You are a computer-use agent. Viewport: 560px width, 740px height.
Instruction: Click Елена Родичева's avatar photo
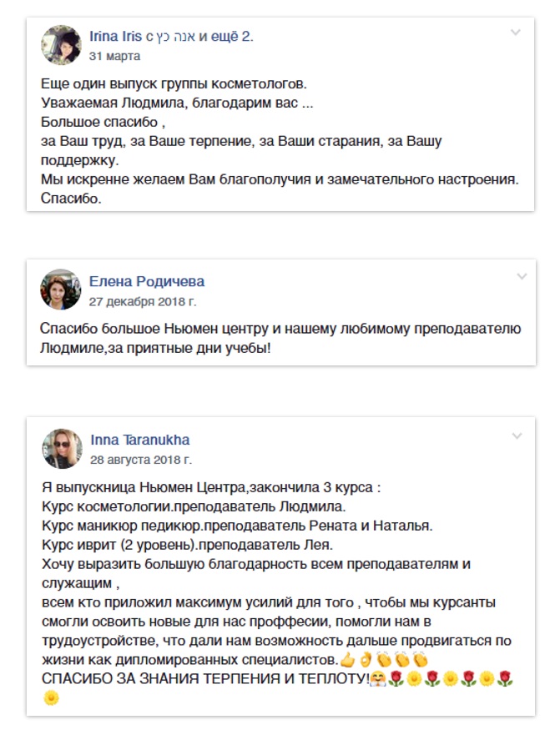tap(60, 289)
